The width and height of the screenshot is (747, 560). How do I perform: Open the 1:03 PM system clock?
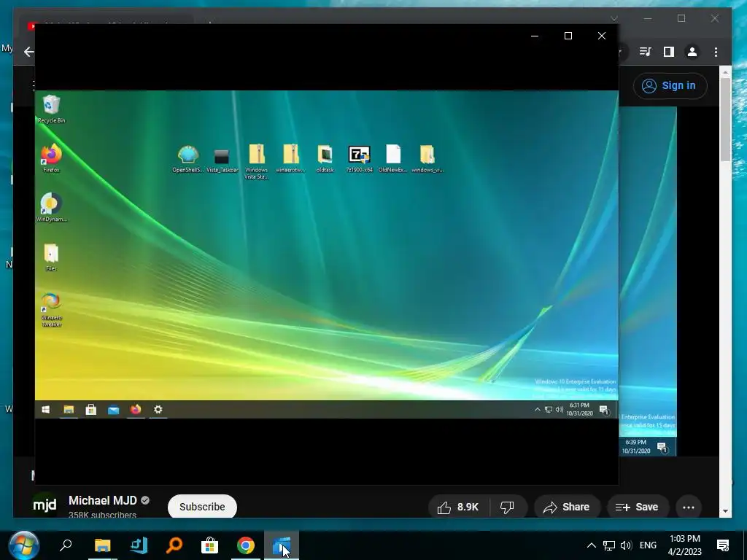(x=684, y=545)
